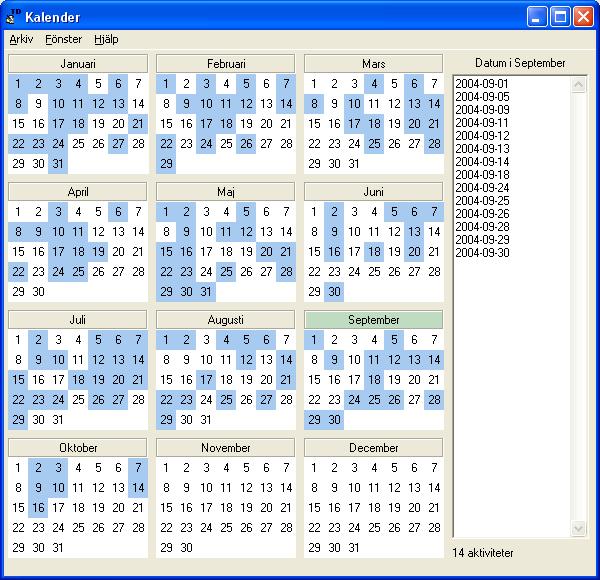Select the December month header
600x580 pixels.
click(x=373, y=447)
